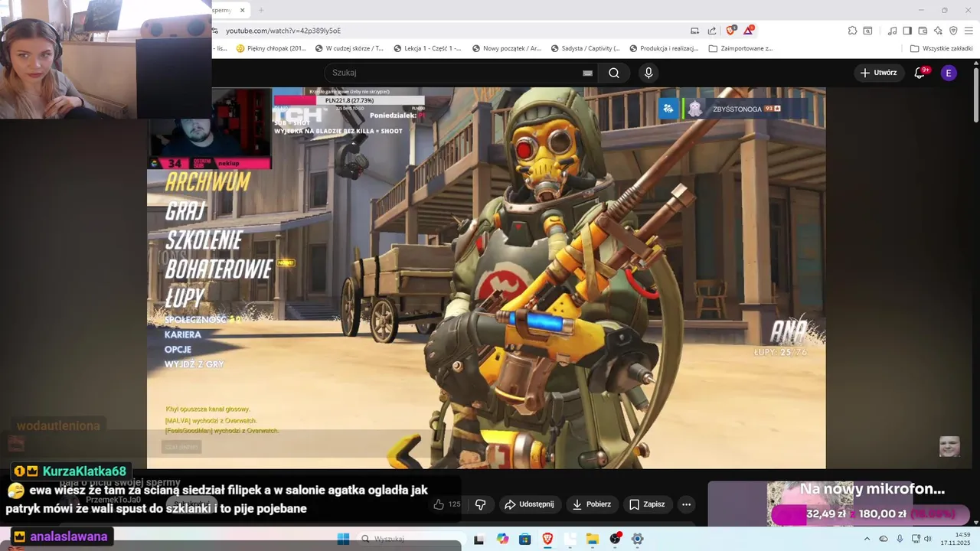Expand the 'Zaimportowane z...' bookmarks folder
This screenshot has width=980, height=551.
point(741,48)
